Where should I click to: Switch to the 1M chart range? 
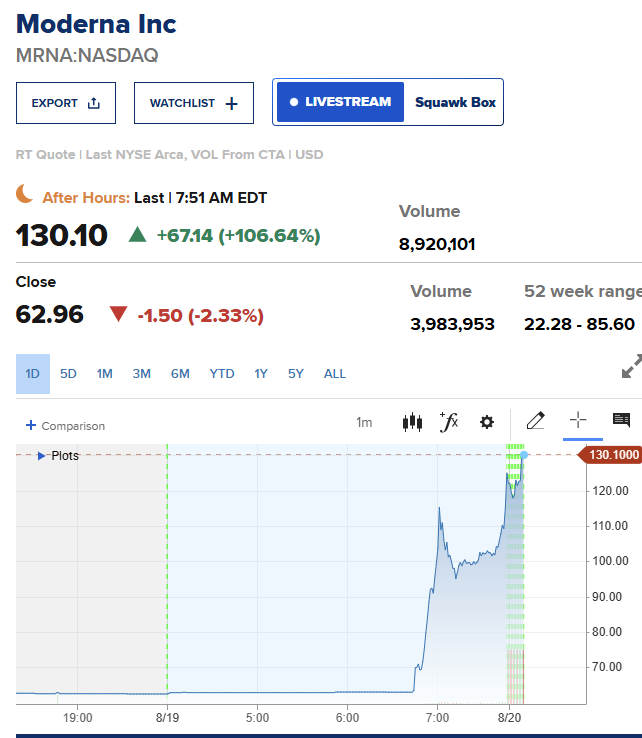(104, 374)
